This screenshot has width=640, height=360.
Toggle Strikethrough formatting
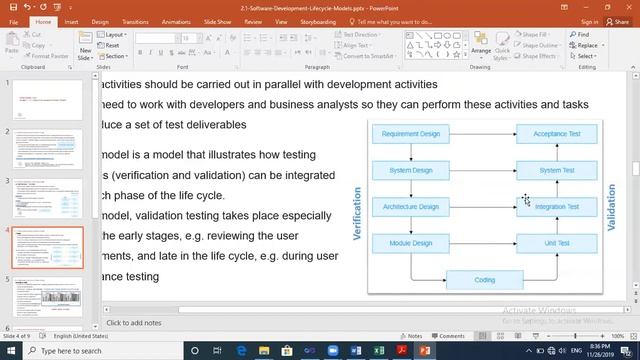pyautogui.click(x=182, y=53)
